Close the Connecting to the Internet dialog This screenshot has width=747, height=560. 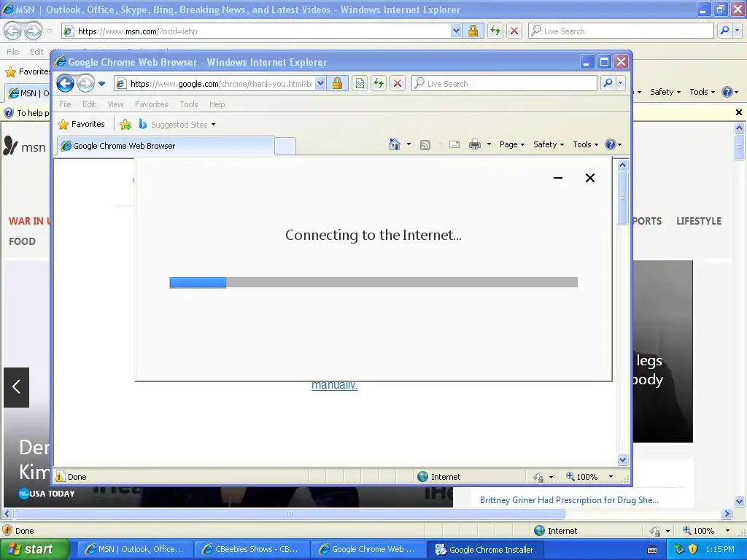(x=589, y=178)
